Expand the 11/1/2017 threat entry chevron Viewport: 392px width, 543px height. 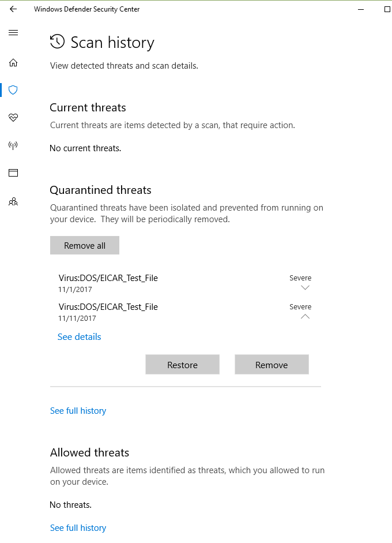305,287
